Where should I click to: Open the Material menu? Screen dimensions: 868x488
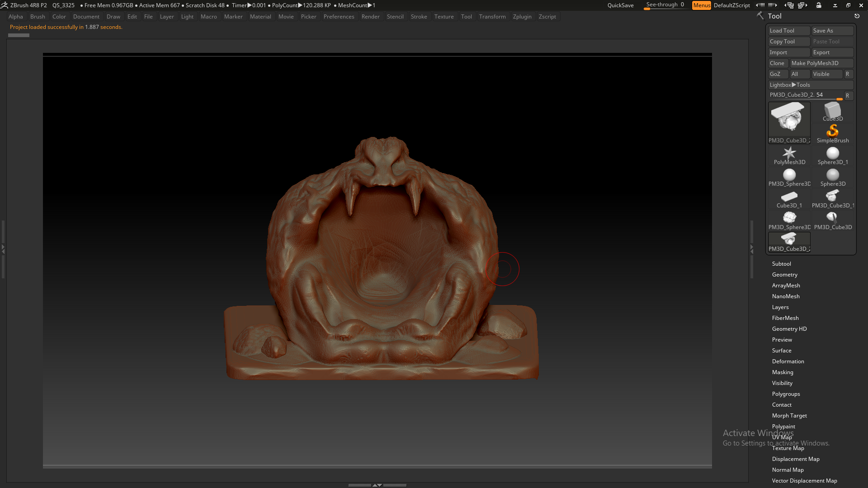click(260, 17)
